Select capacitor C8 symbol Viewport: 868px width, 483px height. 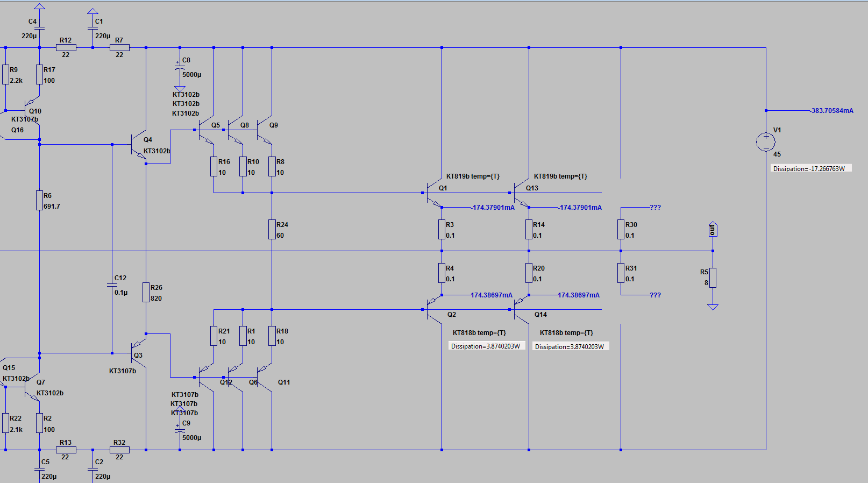point(180,67)
